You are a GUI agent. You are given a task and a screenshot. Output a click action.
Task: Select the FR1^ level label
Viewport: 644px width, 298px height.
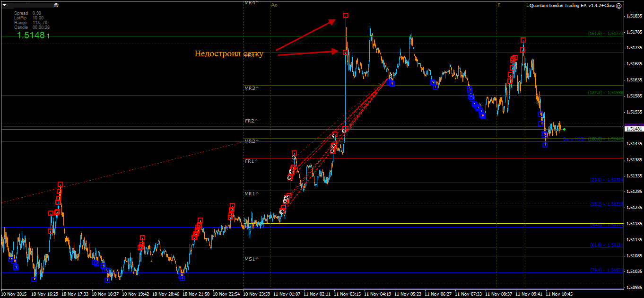click(x=252, y=161)
